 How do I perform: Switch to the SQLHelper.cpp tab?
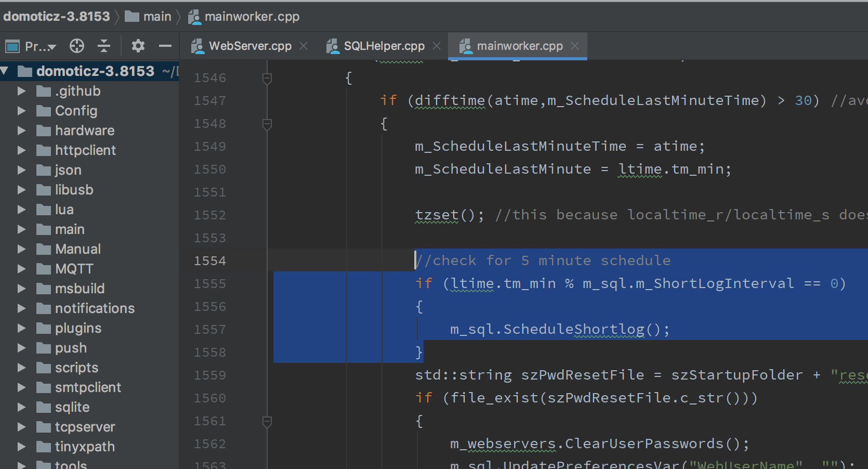coord(384,46)
